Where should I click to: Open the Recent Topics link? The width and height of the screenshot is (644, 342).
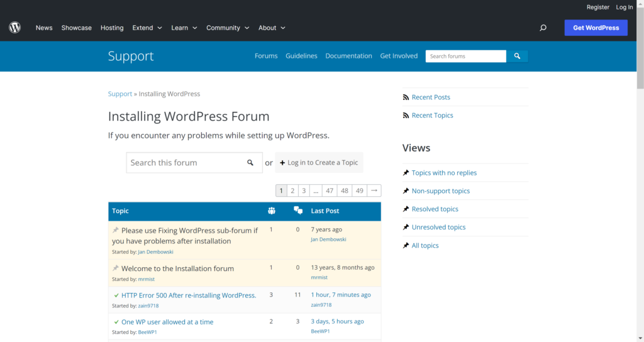pyautogui.click(x=433, y=116)
